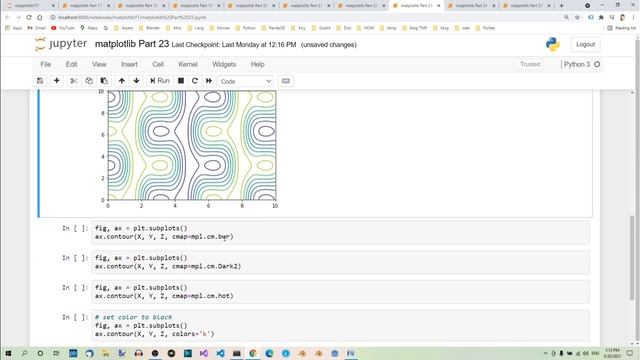Select the cell with cmap=mpl.cm.bwr
Viewport: 640px width, 360px height.
coord(340,232)
